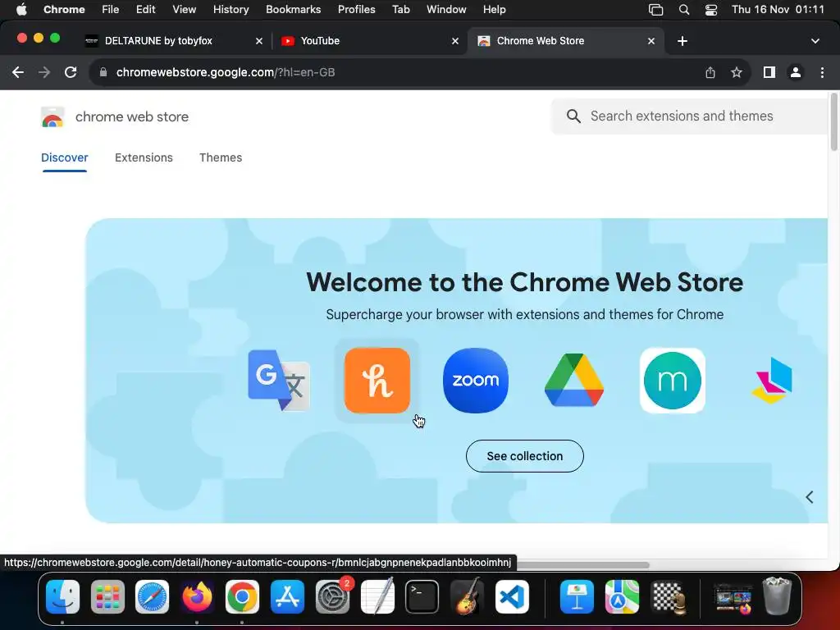840x630 pixels.
Task: Open the colorful layered extension icon
Action: click(771, 381)
